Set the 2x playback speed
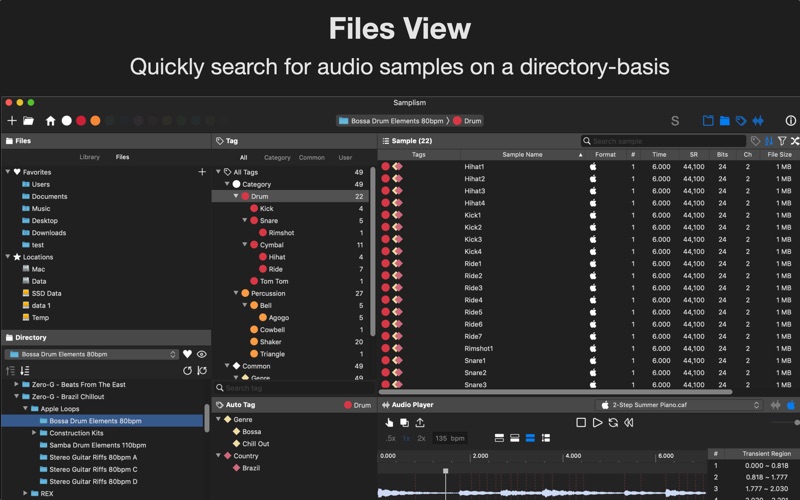The image size is (800, 500). pyautogui.click(x=421, y=438)
